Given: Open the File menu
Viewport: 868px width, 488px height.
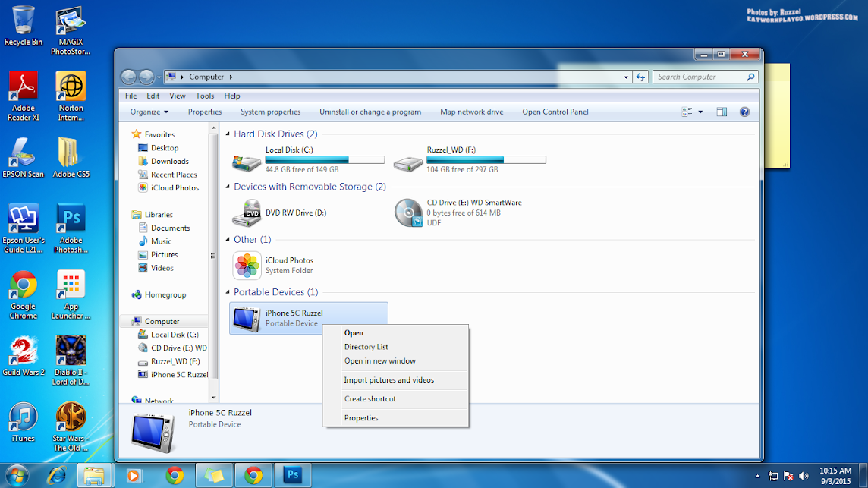Looking at the screenshot, I should point(131,96).
